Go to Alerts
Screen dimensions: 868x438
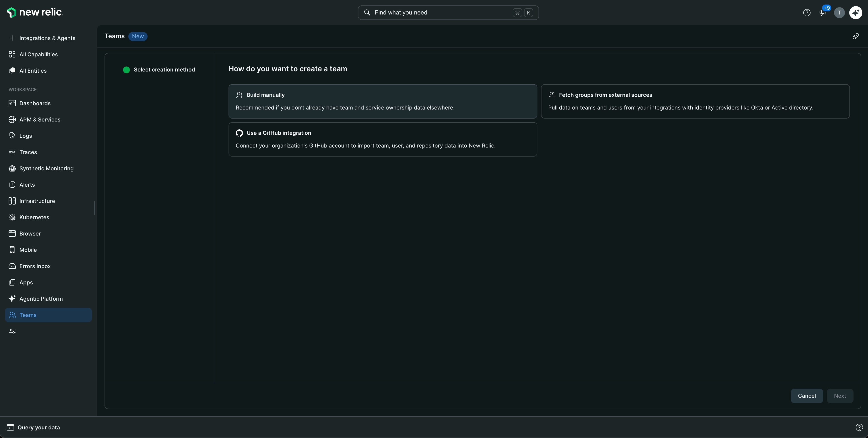(48, 185)
